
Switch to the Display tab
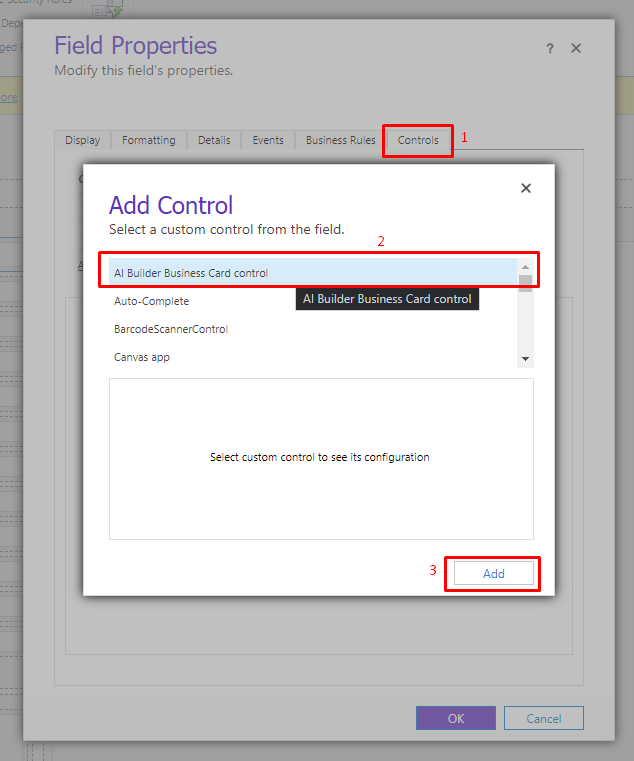tap(82, 141)
